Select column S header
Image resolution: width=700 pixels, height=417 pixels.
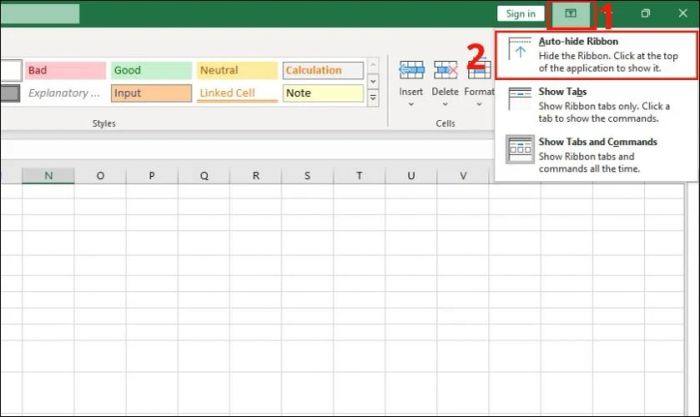click(307, 176)
